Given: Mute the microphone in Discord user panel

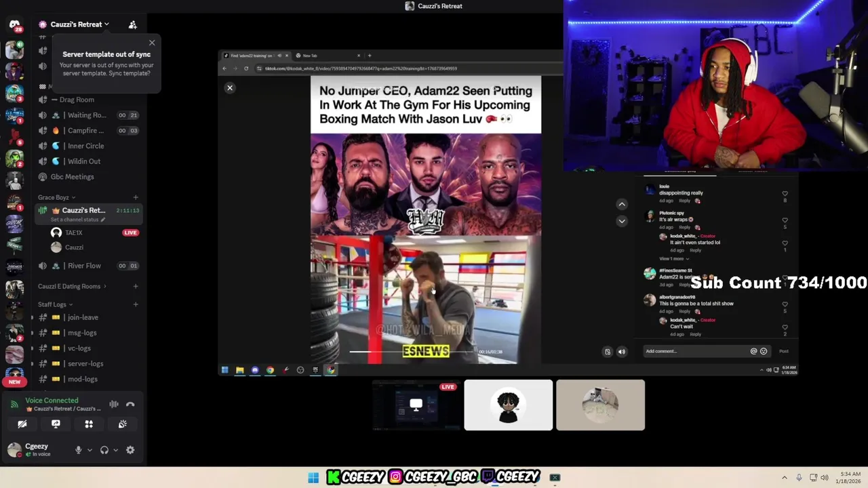Looking at the screenshot, I should 79,450.
